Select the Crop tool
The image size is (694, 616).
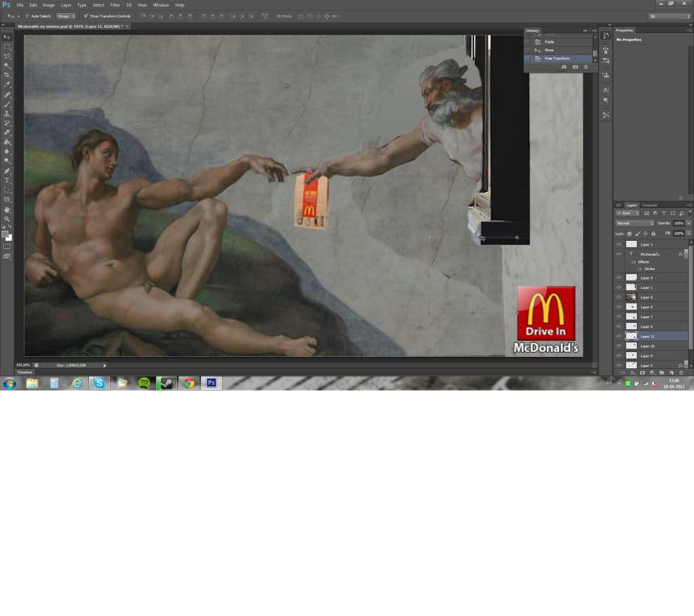[7, 75]
